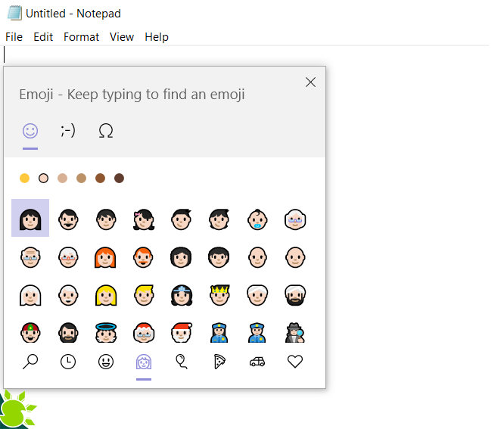The height and width of the screenshot is (429, 504).
Task: Switch to the Emoji smiley tab
Action: (30, 131)
